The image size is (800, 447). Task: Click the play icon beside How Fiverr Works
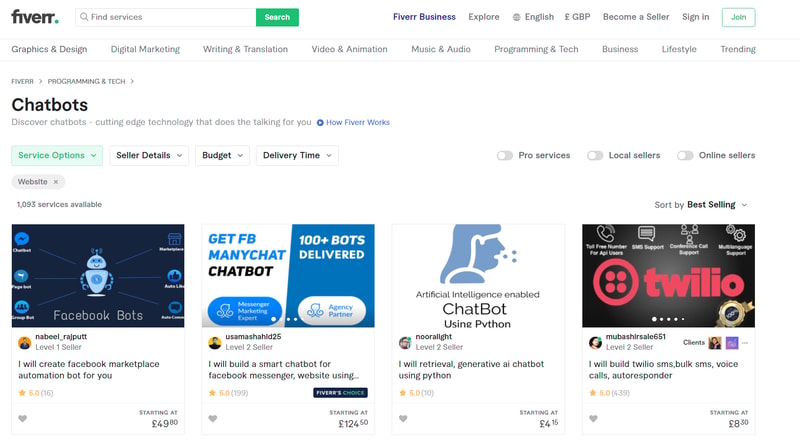(320, 122)
